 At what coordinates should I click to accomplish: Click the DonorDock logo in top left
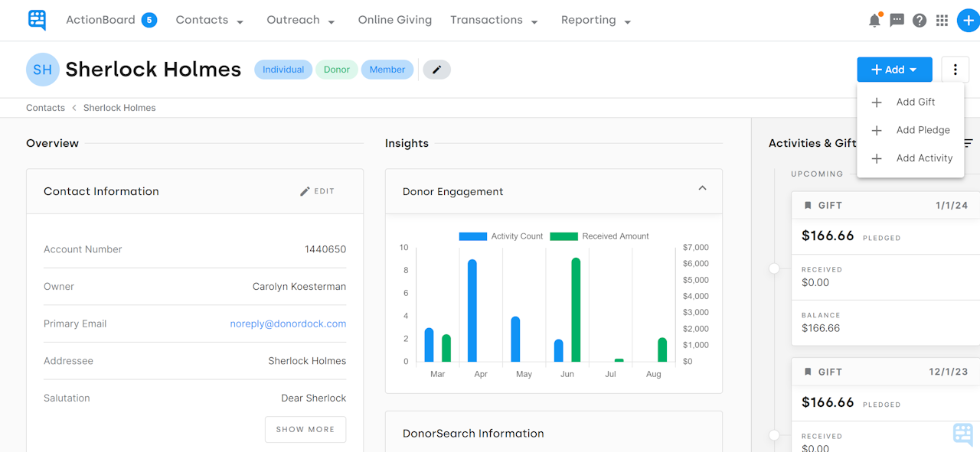point(37,20)
